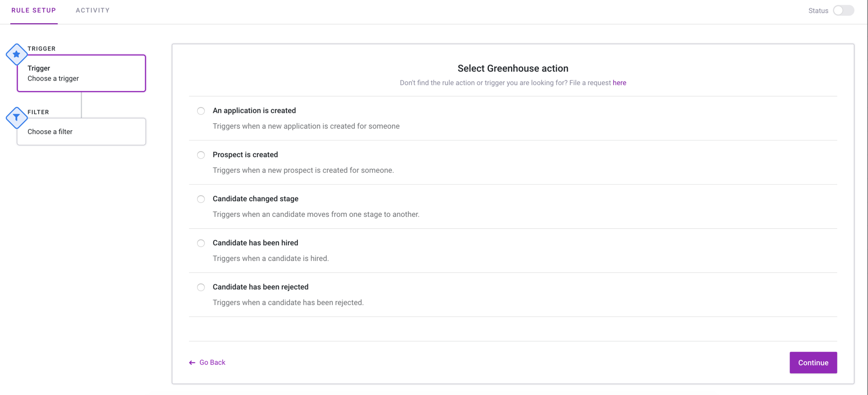
Task: Click 'Candidate has been rejected' label
Action: [261, 287]
